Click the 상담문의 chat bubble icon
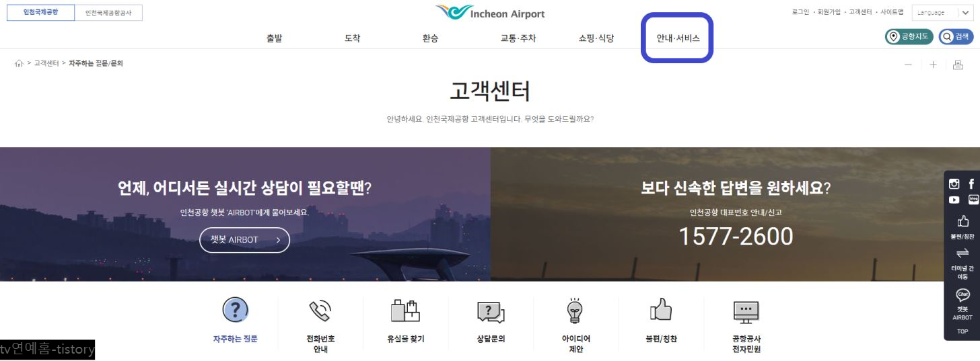 (x=491, y=311)
